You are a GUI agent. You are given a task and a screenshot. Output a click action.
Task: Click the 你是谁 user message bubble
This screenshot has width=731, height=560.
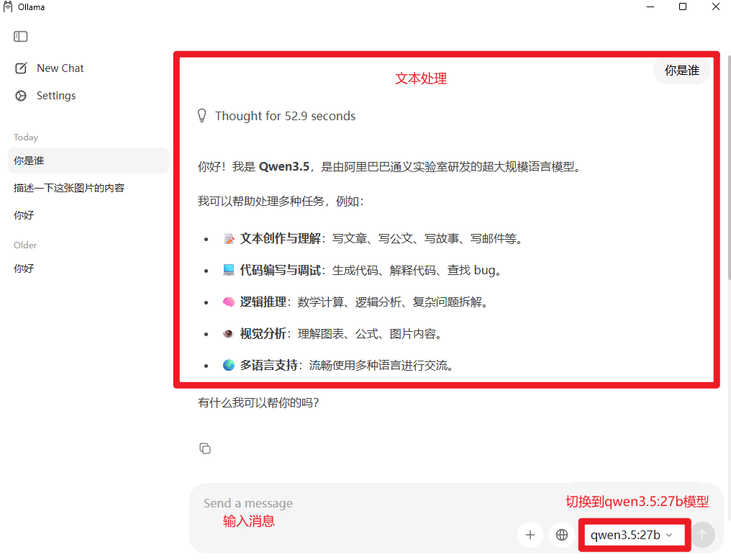pyautogui.click(x=681, y=71)
